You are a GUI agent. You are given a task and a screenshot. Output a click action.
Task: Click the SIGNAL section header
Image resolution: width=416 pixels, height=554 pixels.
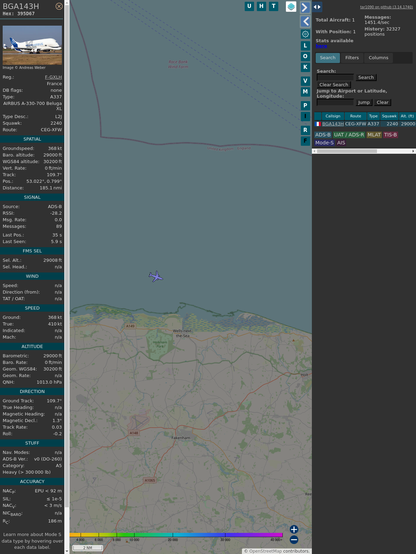(x=32, y=197)
